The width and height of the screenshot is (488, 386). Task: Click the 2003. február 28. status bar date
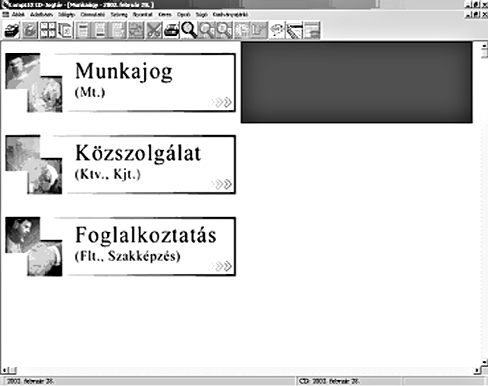click(x=30, y=381)
